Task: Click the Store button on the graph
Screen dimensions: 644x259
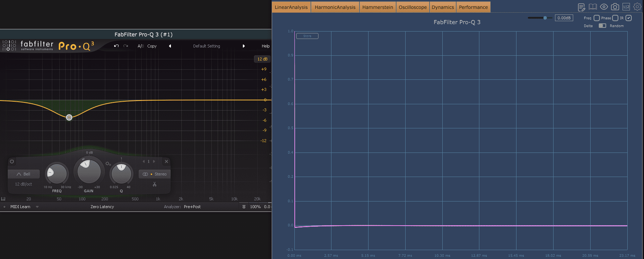Action: (x=307, y=36)
